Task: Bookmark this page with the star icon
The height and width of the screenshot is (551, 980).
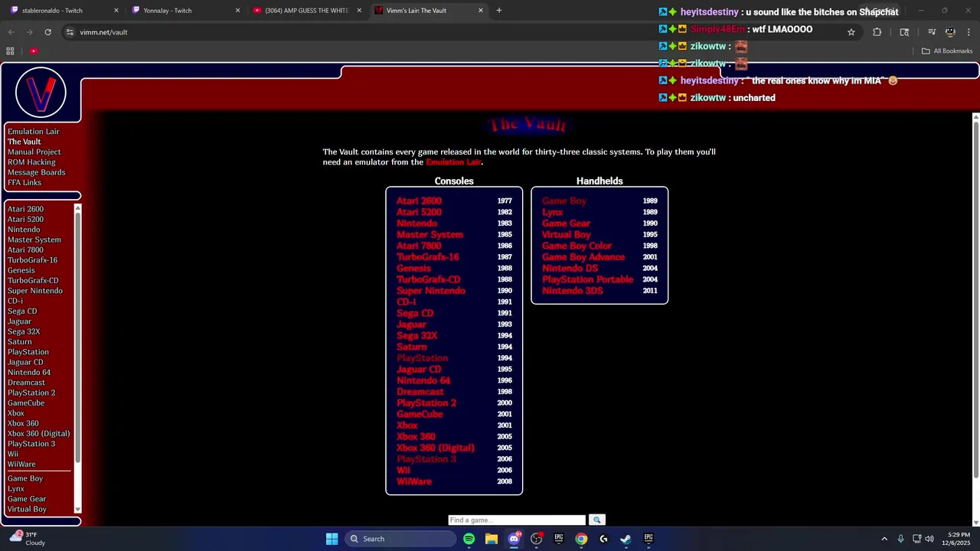Action: coord(851,32)
